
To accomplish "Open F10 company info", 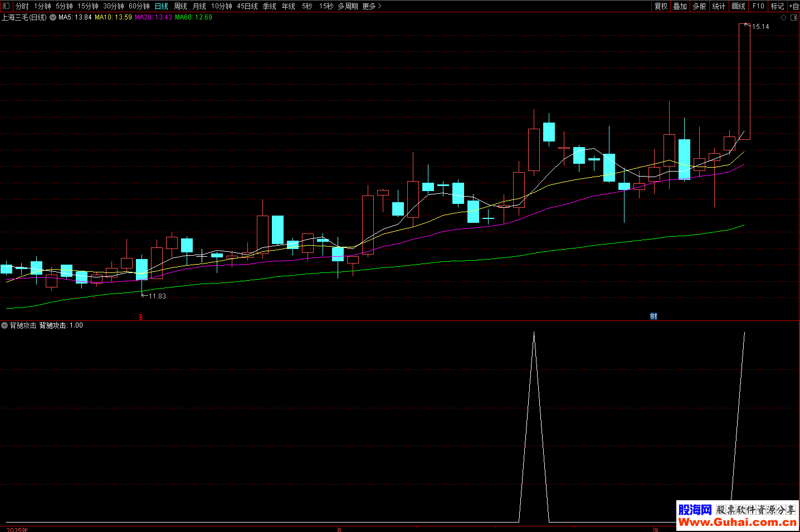I will pyautogui.click(x=758, y=6).
